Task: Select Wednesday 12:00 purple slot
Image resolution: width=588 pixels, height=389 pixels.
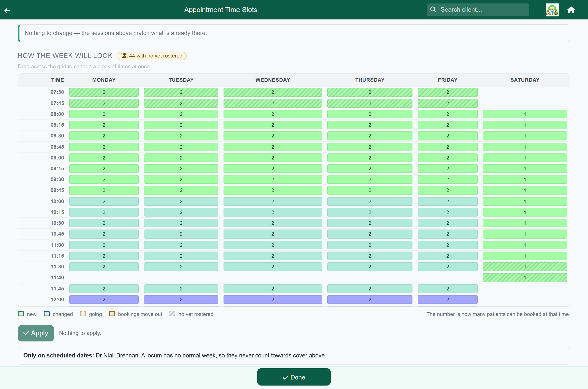Action: (x=272, y=300)
